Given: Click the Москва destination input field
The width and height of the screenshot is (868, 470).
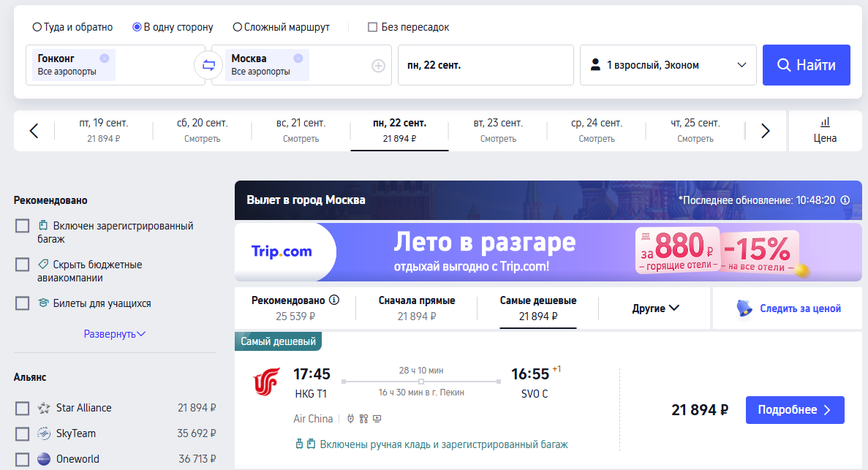Looking at the screenshot, I should [302, 65].
